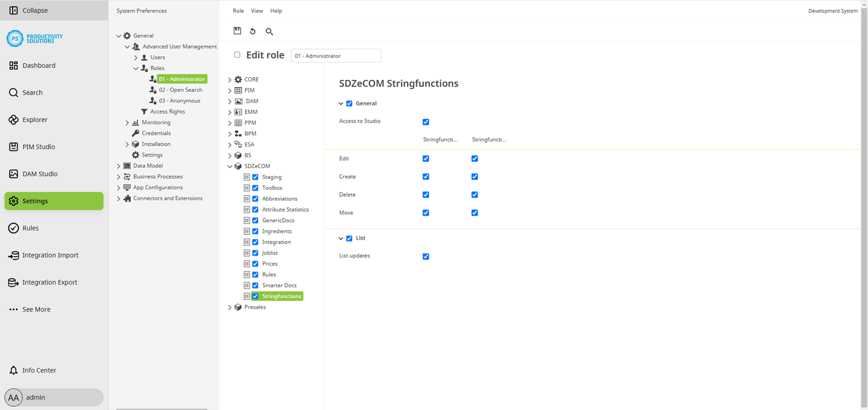The width and height of the screenshot is (868, 410).
Task: Select Access Rights under Roles
Action: 166,111
